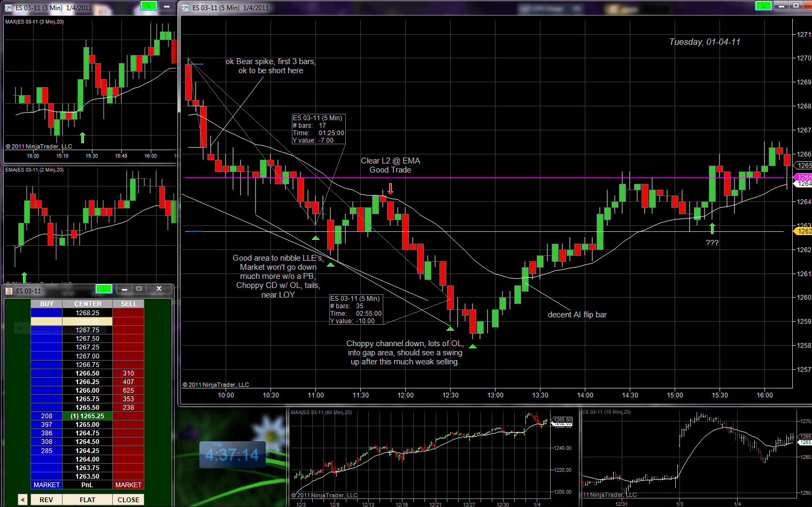Image resolution: width=812 pixels, height=507 pixels.
Task: Select the green buy arrow marker on the 3 Min chart
Action: [x=82, y=137]
